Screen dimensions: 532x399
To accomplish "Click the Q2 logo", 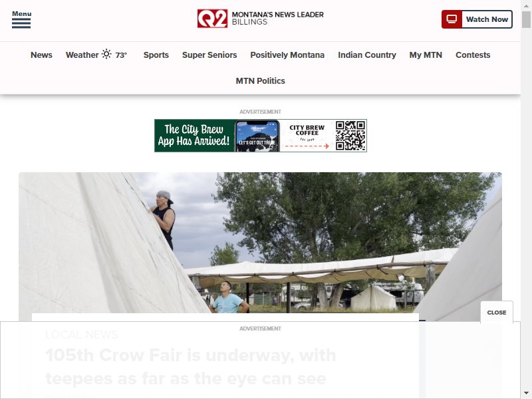I will [212, 19].
